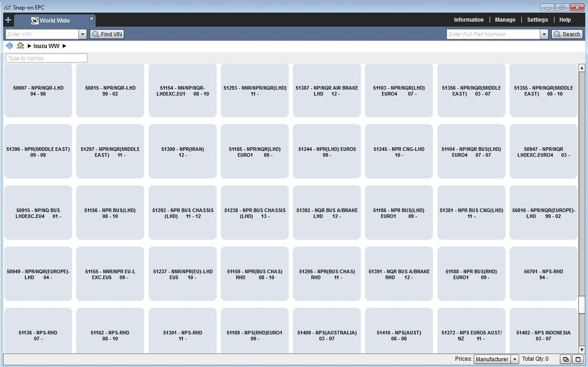
Task: Expand arrow after Isuzu WW breadcrumb
Action: (x=64, y=46)
